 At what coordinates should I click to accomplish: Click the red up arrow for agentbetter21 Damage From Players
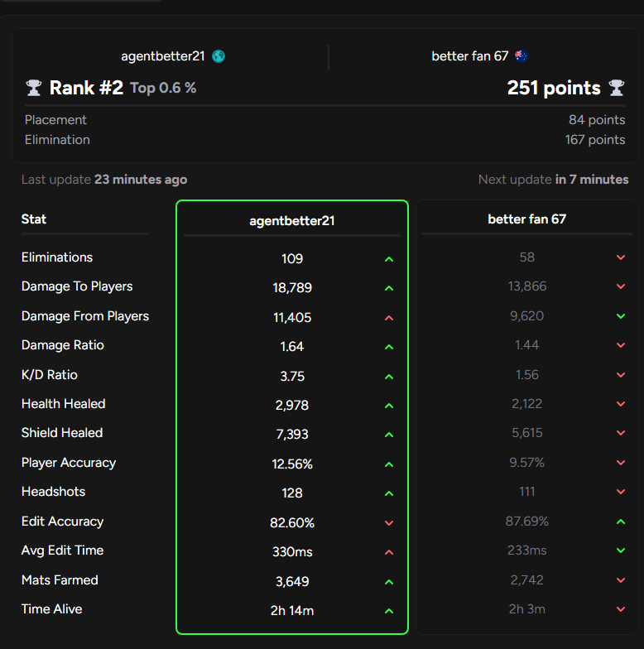389,318
